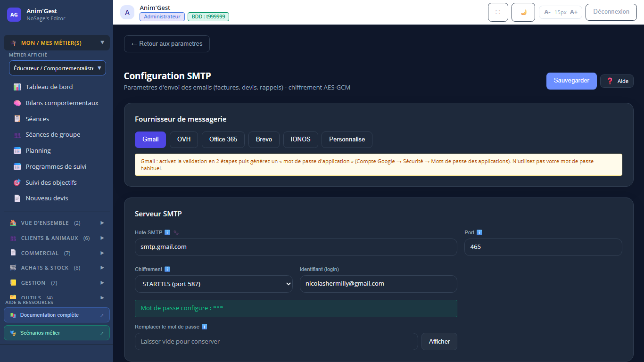Click the Sauvegarder button
The image size is (644, 362).
[x=571, y=81]
